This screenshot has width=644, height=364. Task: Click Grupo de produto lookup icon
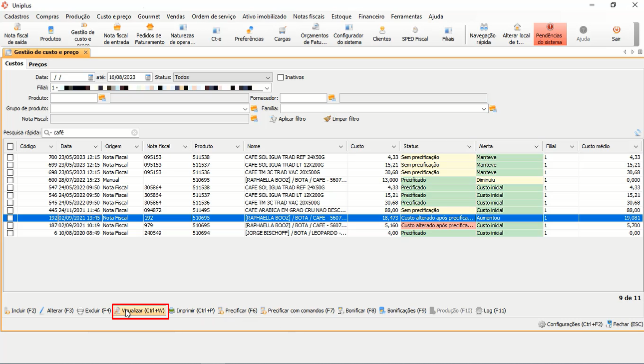coord(254,108)
